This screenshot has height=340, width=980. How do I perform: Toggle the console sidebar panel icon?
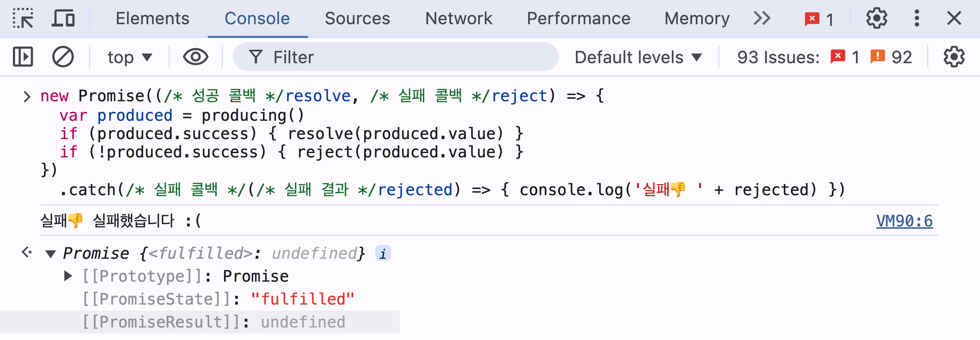tap(22, 57)
